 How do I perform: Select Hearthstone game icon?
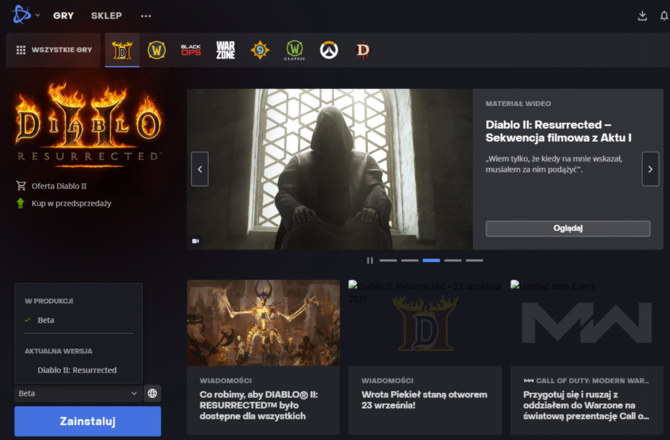click(260, 50)
